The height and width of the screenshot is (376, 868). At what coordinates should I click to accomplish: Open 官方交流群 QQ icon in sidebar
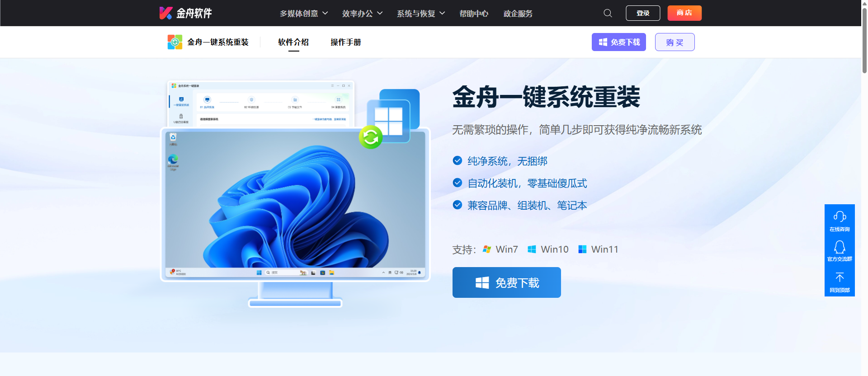[840, 247]
